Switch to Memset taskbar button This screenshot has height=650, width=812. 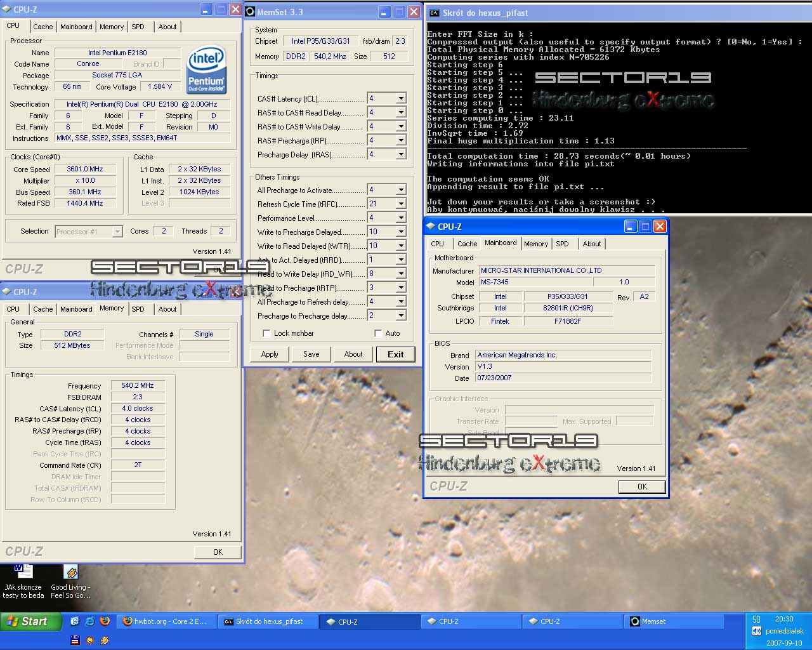[674, 621]
